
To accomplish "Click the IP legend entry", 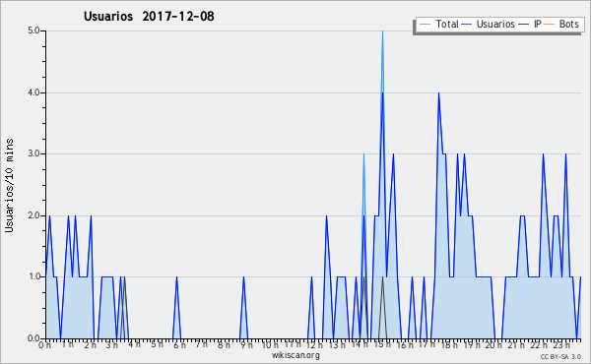I will pyautogui.click(x=530, y=24).
